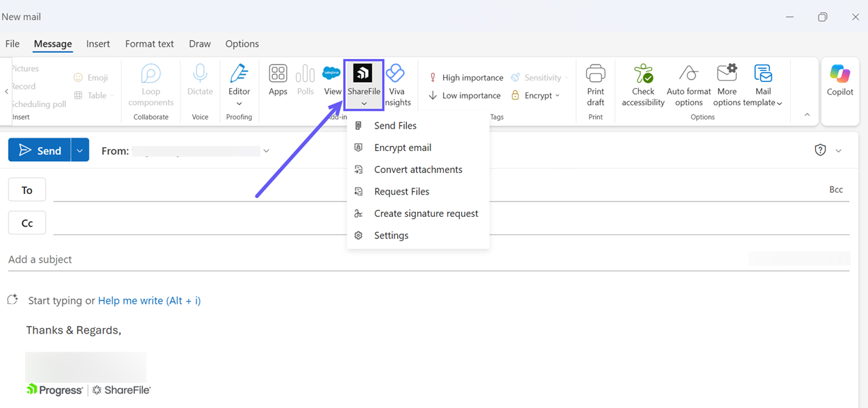Viewport: 868px width, 408px height.
Task: Open the Emoji picker
Action: point(91,77)
